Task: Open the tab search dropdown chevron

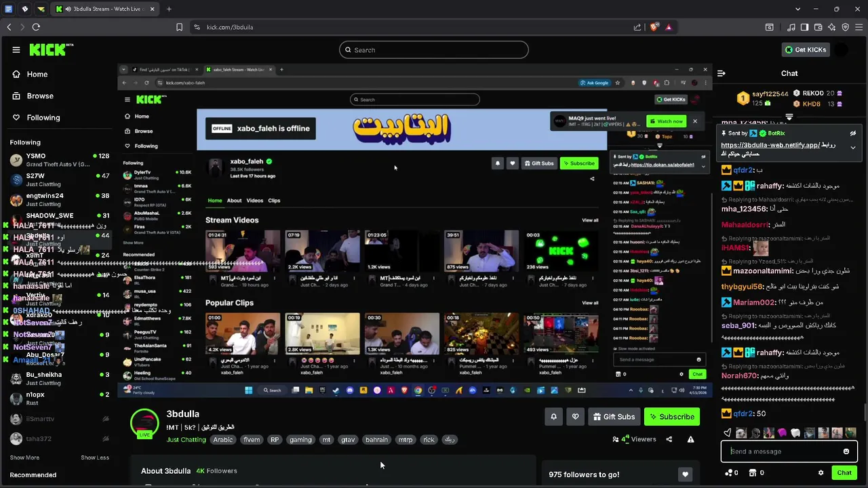Action: 798,9
